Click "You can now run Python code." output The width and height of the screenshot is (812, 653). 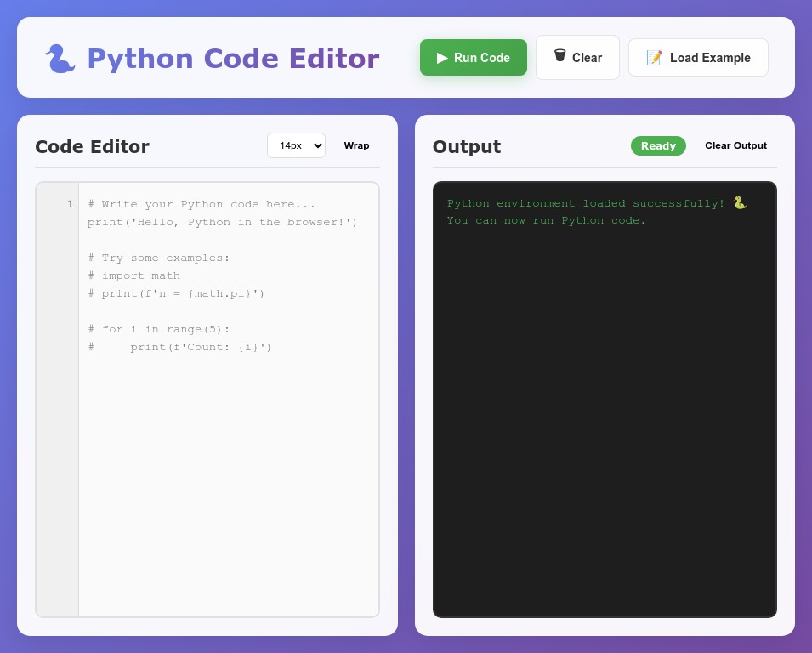pyautogui.click(x=547, y=220)
